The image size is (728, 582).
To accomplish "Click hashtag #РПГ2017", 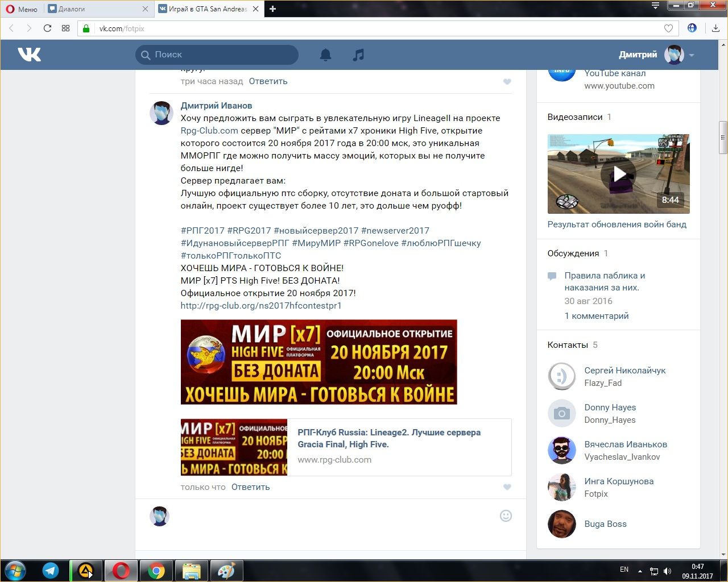I will 202,231.
